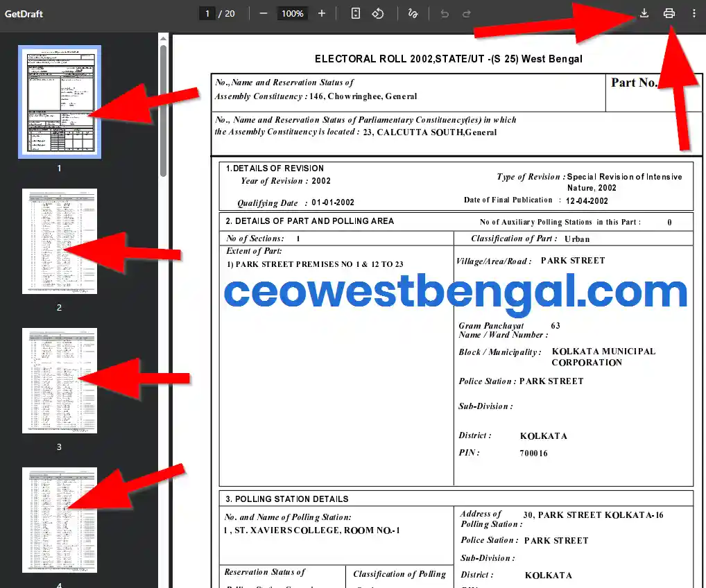Print the document
Image resolution: width=706 pixels, height=588 pixels.
coord(670,13)
